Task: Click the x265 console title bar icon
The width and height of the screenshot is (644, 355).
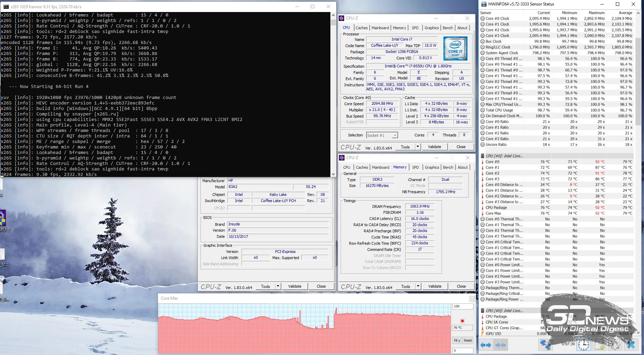Action: coord(6,7)
